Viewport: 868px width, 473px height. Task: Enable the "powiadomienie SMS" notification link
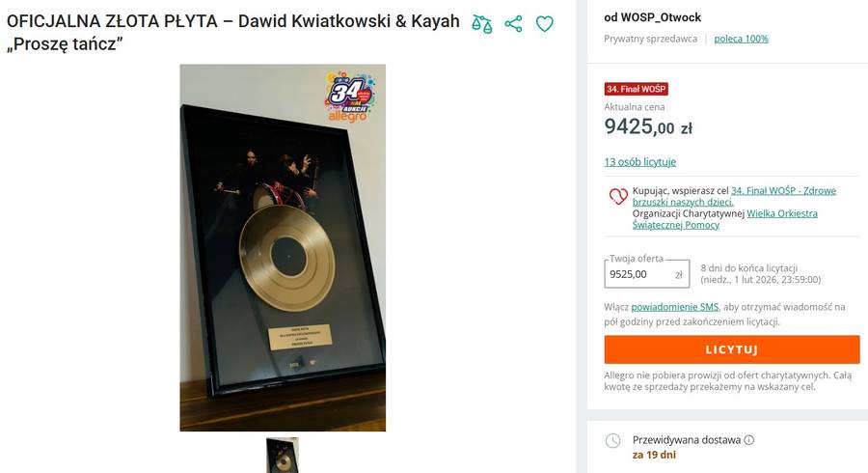pyautogui.click(x=675, y=307)
